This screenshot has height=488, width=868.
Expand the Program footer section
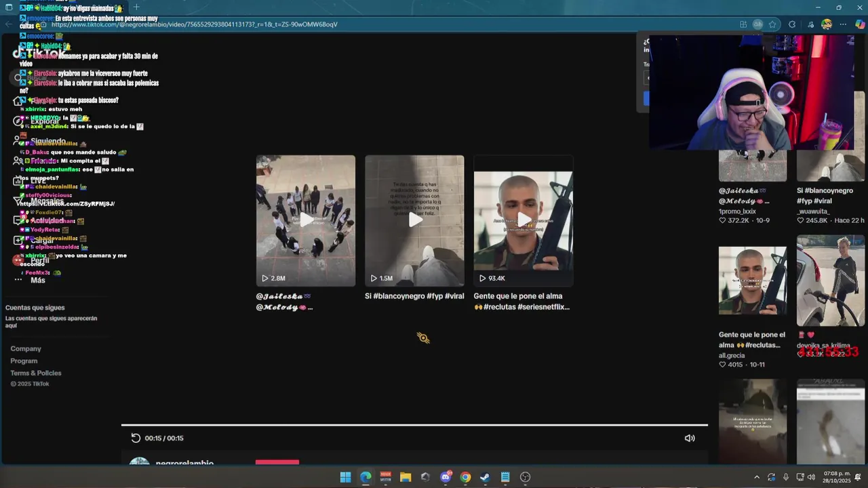click(x=24, y=361)
